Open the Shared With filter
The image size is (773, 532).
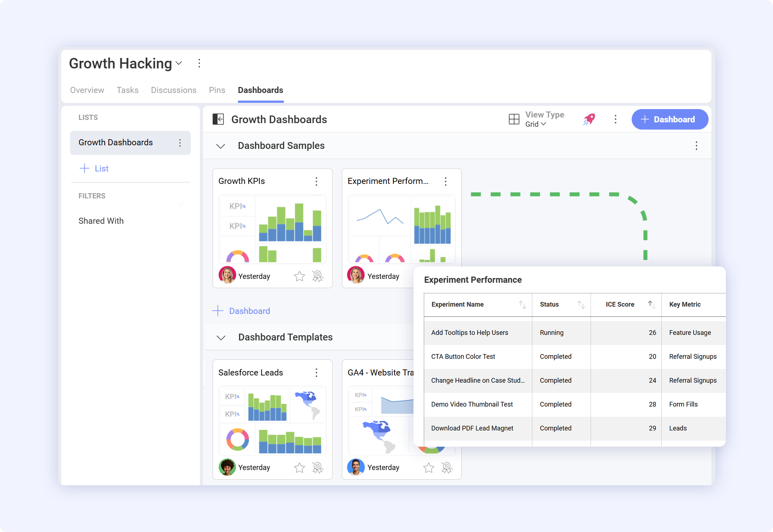pos(101,221)
